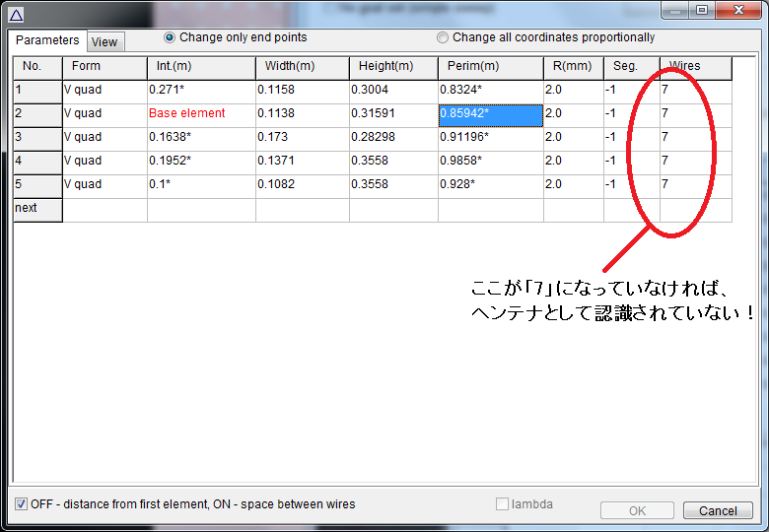Image resolution: width=769 pixels, height=532 pixels.
Task: Click width cell 0.1158
Action: pyautogui.click(x=303, y=92)
